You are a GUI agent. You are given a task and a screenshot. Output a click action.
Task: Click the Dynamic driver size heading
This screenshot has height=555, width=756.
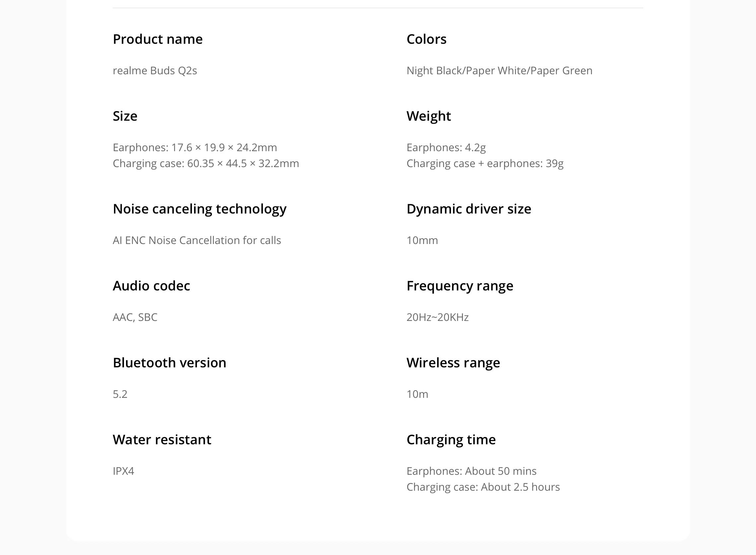click(x=469, y=209)
